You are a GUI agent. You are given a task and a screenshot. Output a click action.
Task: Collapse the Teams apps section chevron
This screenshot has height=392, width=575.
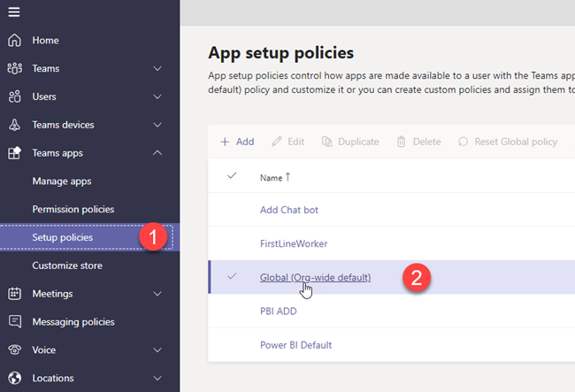[x=157, y=153]
